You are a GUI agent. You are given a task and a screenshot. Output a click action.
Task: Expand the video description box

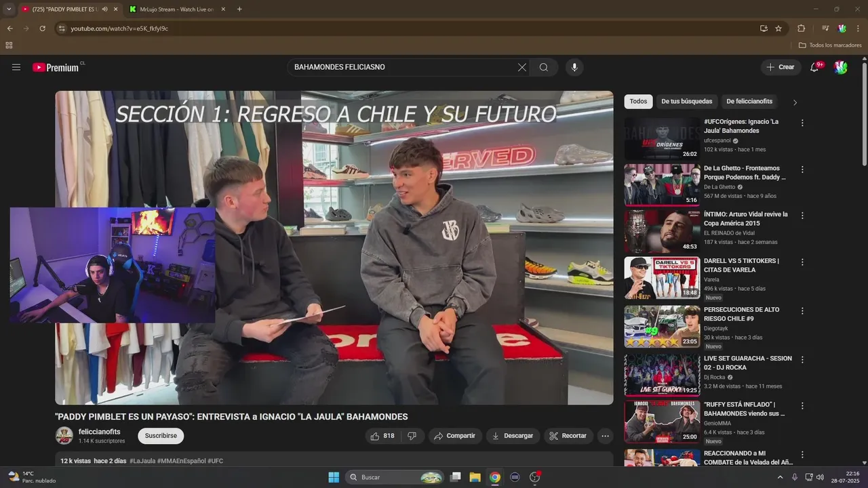pyautogui.click(x=334, y=460)
